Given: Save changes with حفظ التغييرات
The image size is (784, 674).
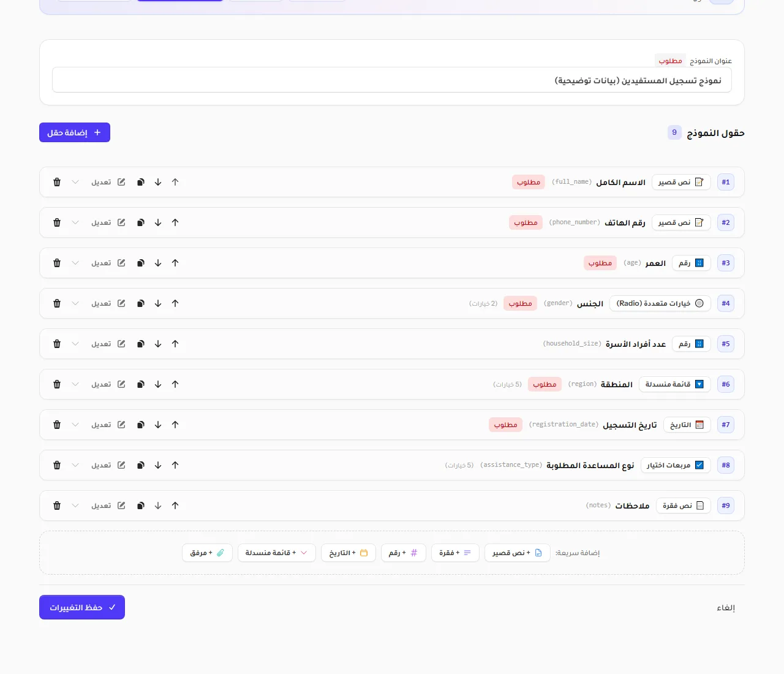Looking at the screenshot, I should pos(82,607).
